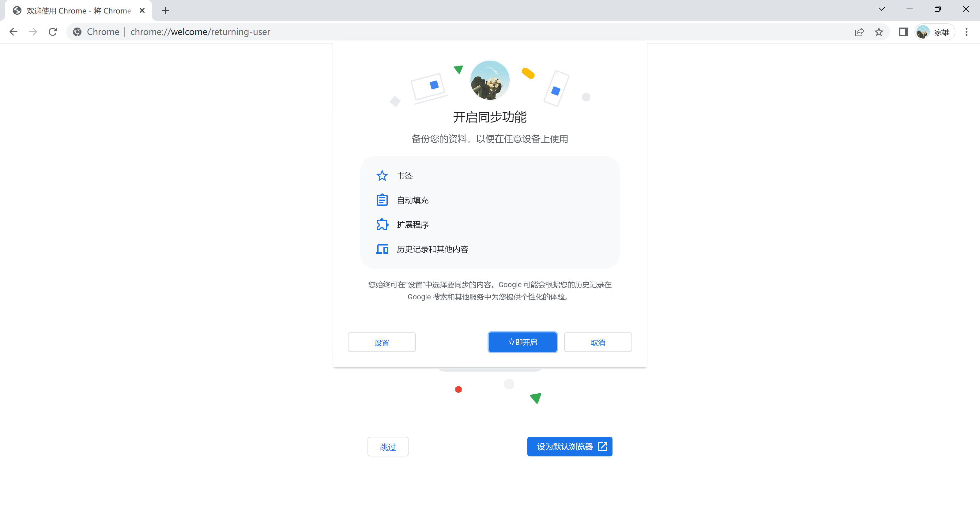This screenshot has height=506, width=980.
Task: Reload the current page
Action: pyautogui.click(x=53, y=32)
